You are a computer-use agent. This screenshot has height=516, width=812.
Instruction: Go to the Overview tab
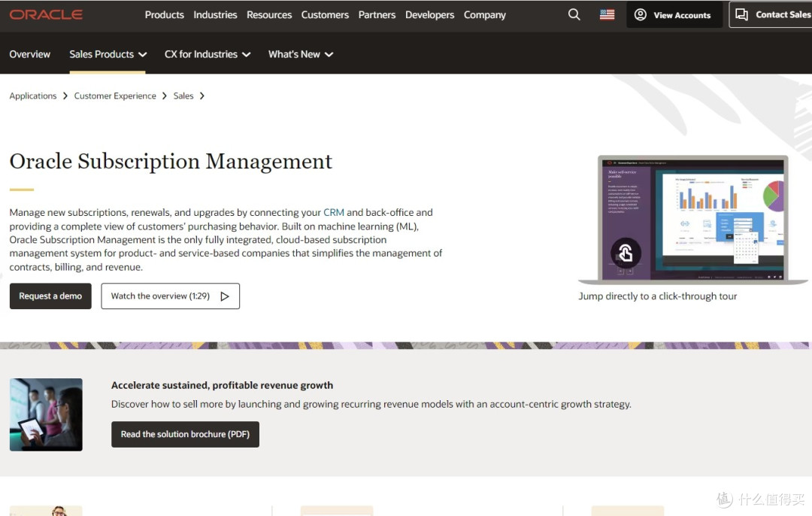click(29, 54)
